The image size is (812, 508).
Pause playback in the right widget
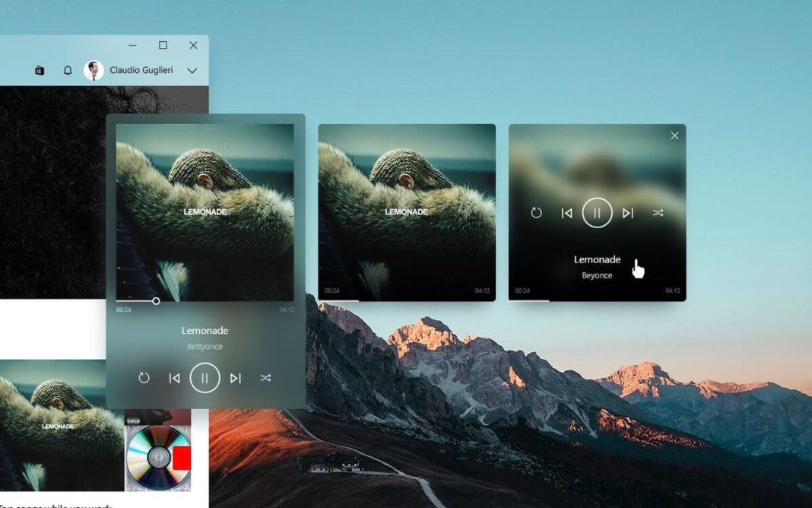click(598, 213)
